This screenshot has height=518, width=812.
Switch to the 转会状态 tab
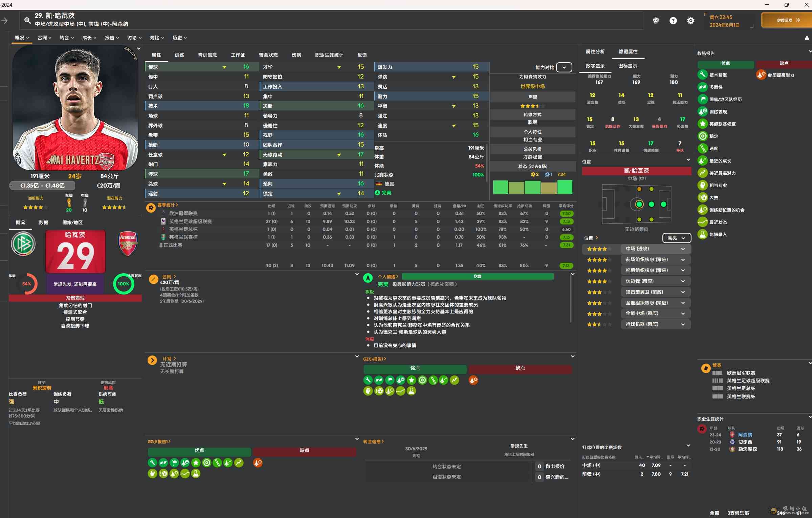click(x=268, y=55)
